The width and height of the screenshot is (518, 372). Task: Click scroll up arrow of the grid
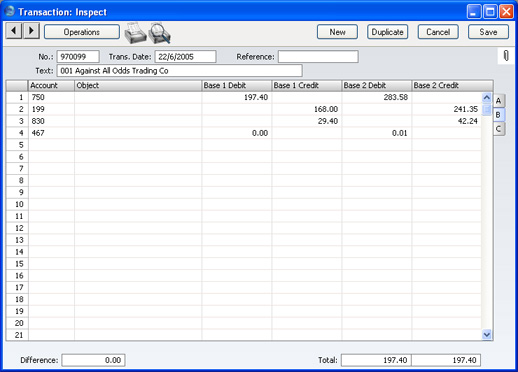(487, 97)
